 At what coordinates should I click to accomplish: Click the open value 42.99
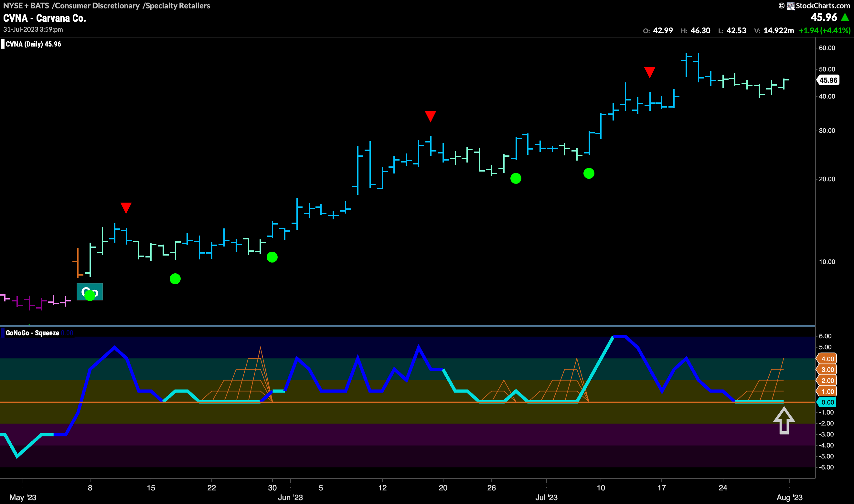coord(663,31)
